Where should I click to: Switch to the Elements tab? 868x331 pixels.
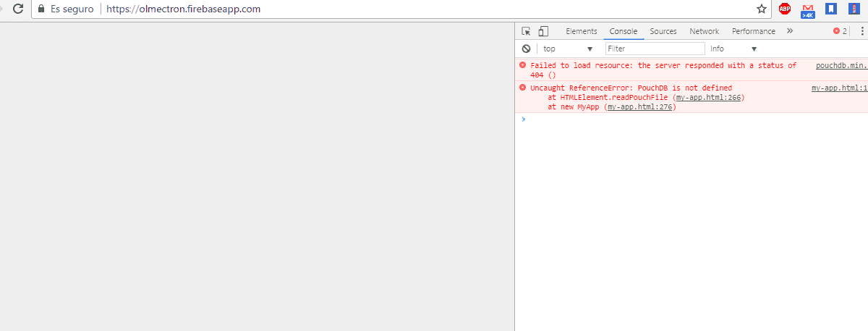pyautogui.click(x=582, y=31)
